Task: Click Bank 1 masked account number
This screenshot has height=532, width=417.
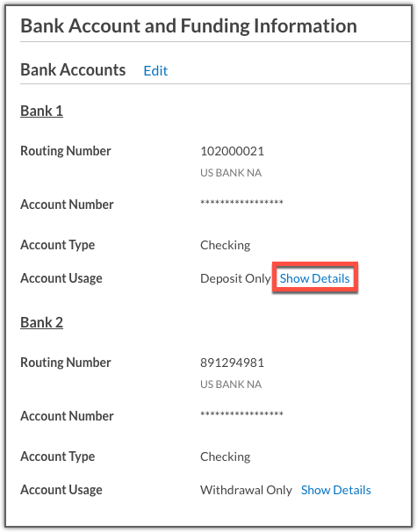Action: [x=241, y=203]
